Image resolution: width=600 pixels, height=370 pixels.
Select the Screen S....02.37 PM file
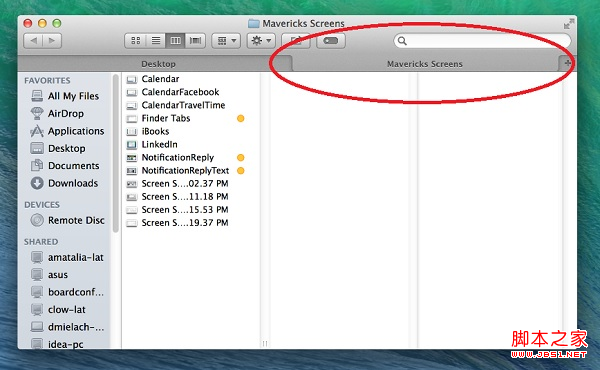point(184,184)
